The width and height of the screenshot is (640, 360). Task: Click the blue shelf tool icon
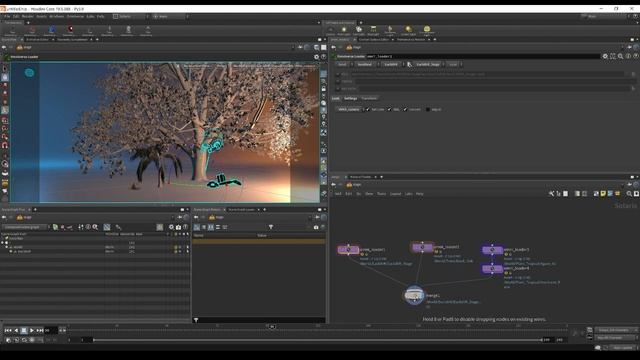[52, 29]
